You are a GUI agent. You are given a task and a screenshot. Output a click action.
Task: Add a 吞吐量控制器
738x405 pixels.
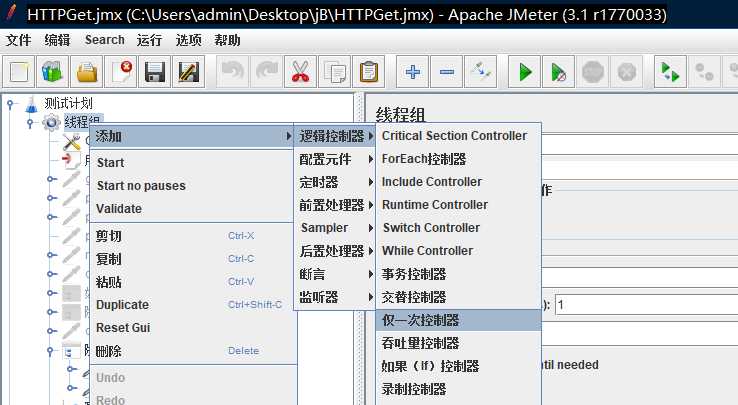[x=458, y=343]
